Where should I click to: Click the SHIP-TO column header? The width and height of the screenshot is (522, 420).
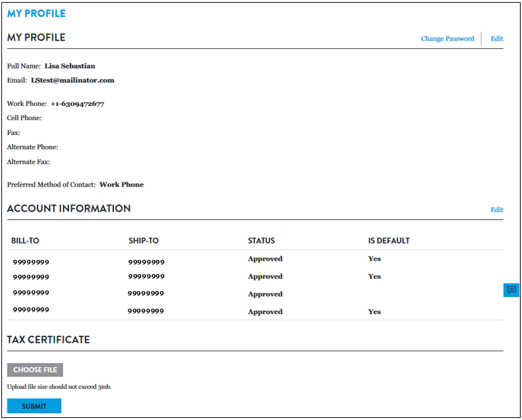[143, 241]
